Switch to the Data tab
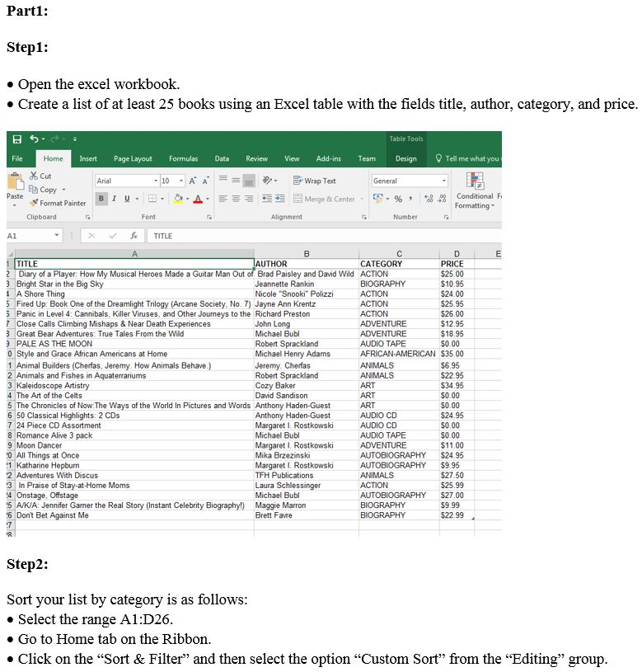Viewport: 642px width, 672px height. [222, 158]
